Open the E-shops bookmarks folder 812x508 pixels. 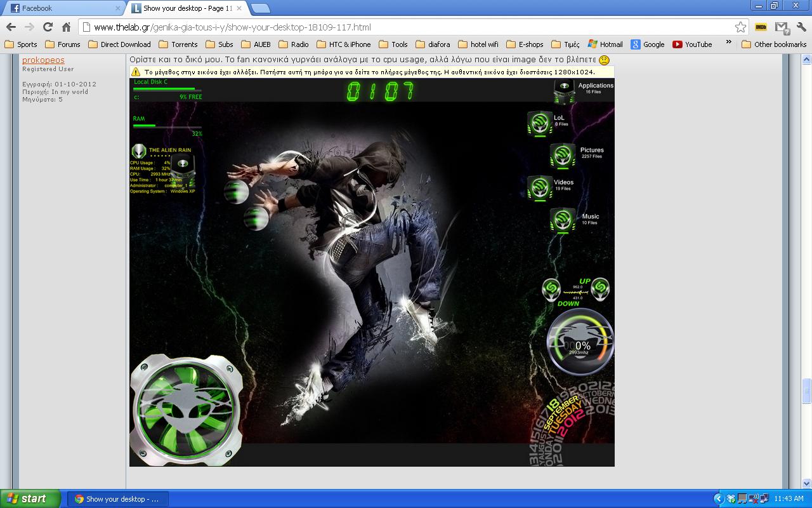[x=525, y=44]
